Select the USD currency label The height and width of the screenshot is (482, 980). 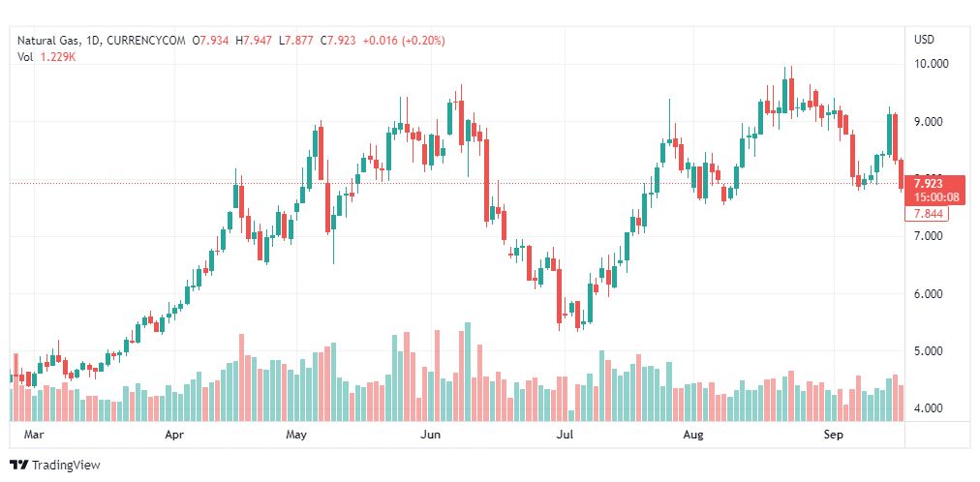[x=925, y=40]
